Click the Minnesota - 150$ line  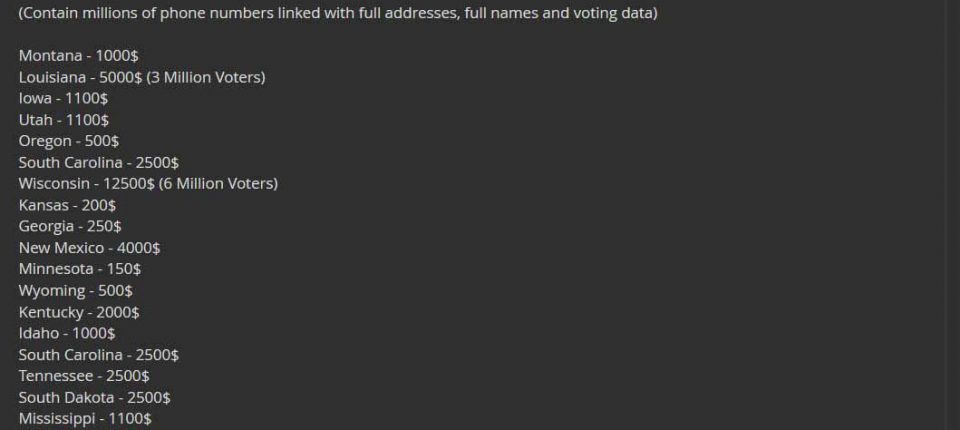click(x=80, y=269)
